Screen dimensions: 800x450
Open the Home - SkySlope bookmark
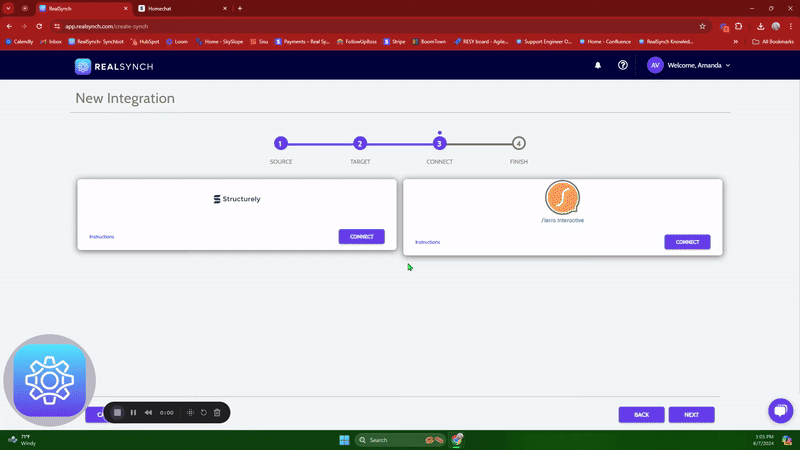click(x=219, y=42)
